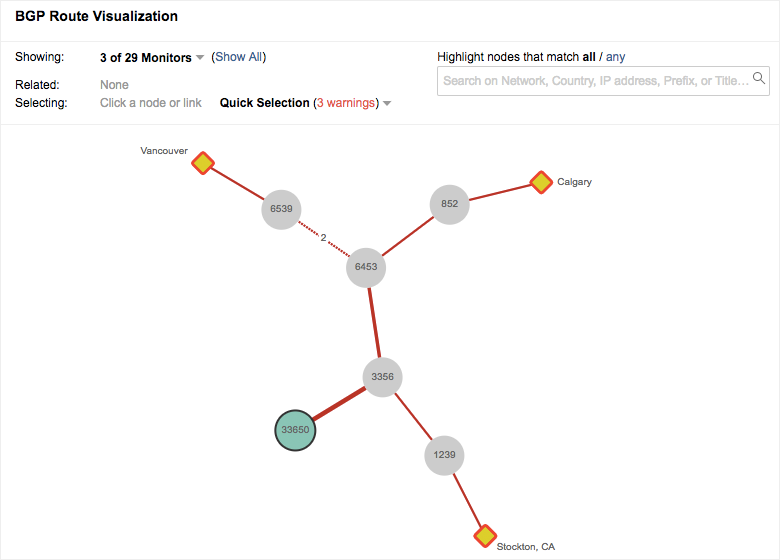This screenshot has height=560, width=780.
Task: Click the Stockton, CA monitor diamond
Action: coord(485,536)
